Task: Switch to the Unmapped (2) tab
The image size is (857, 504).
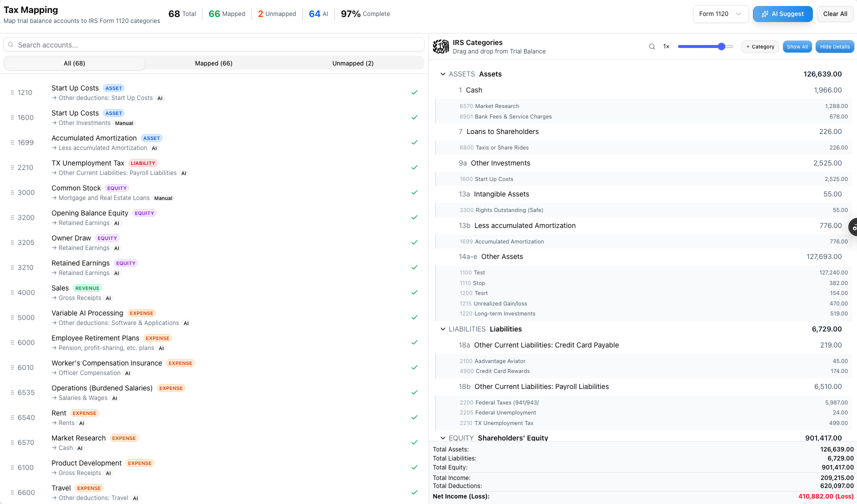Action: click(353, 63)
